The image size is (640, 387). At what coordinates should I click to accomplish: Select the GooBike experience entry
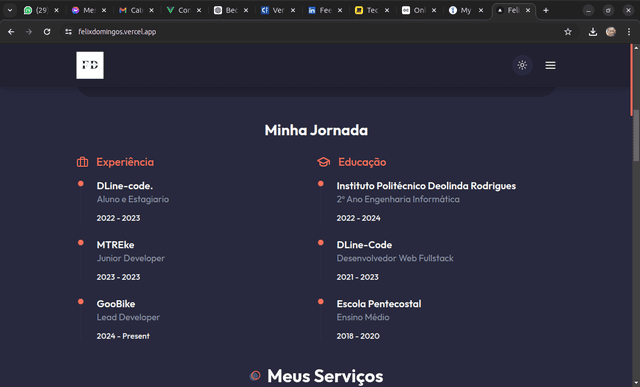(128, 320)
